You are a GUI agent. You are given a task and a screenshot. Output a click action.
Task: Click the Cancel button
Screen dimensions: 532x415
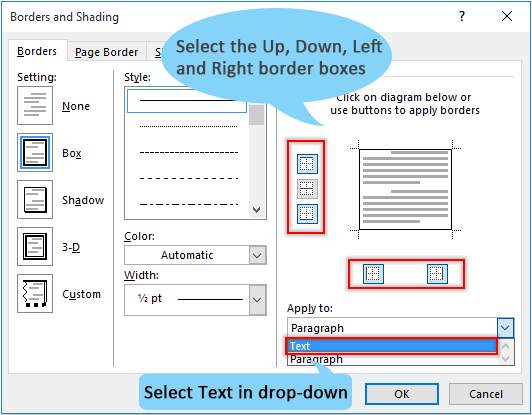click(x=486, y=394)
